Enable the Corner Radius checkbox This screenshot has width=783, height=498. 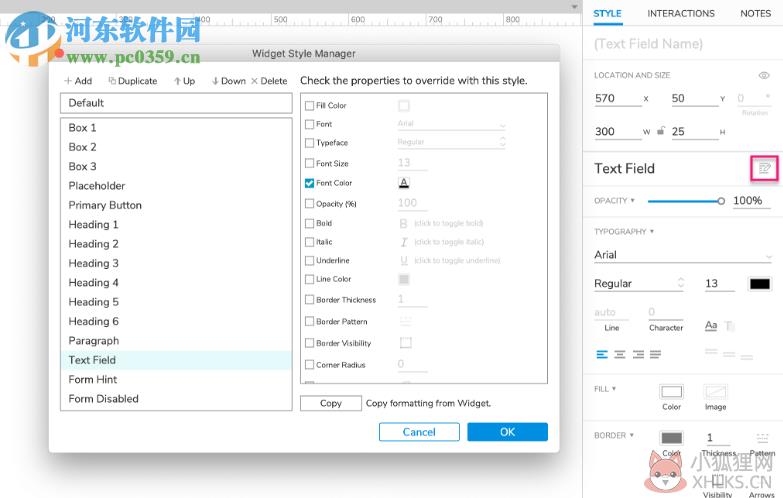click(x=310, y=365)
